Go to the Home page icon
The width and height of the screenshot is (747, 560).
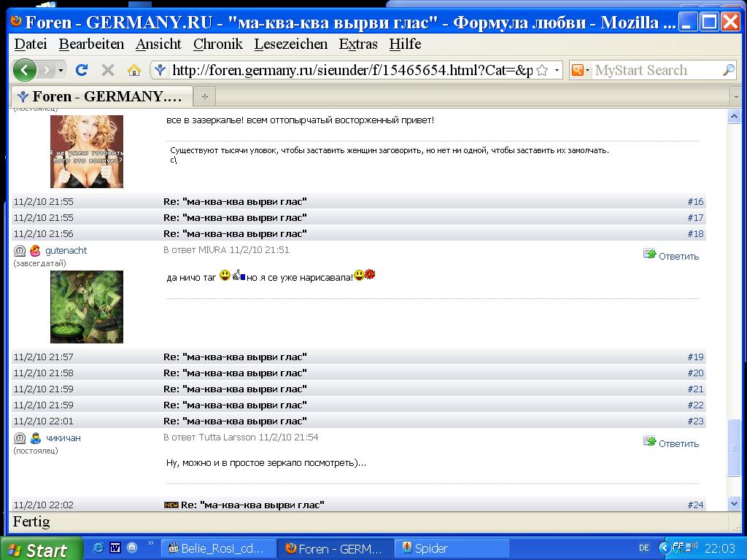[x=134, y=70]
